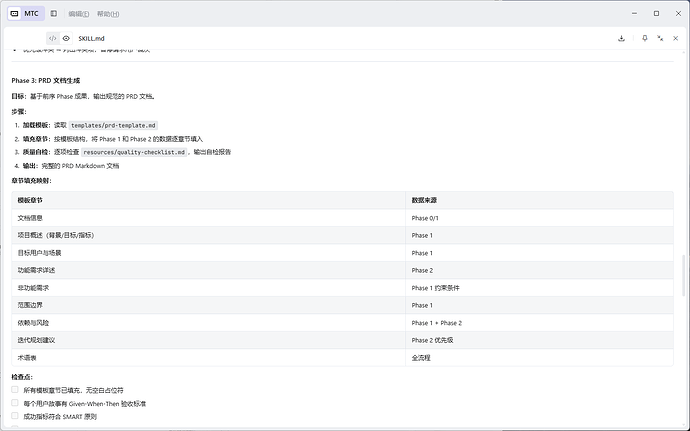The image size is (690, 431).
Task: Click the 目标用户与场景 table cell
Action: (209, 253)
